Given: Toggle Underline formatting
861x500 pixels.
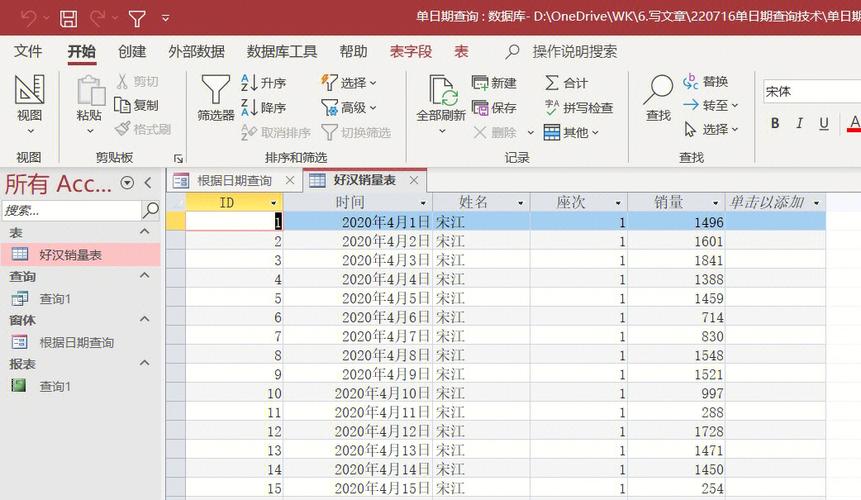Looking at the screenshot, I should [824, 123].
